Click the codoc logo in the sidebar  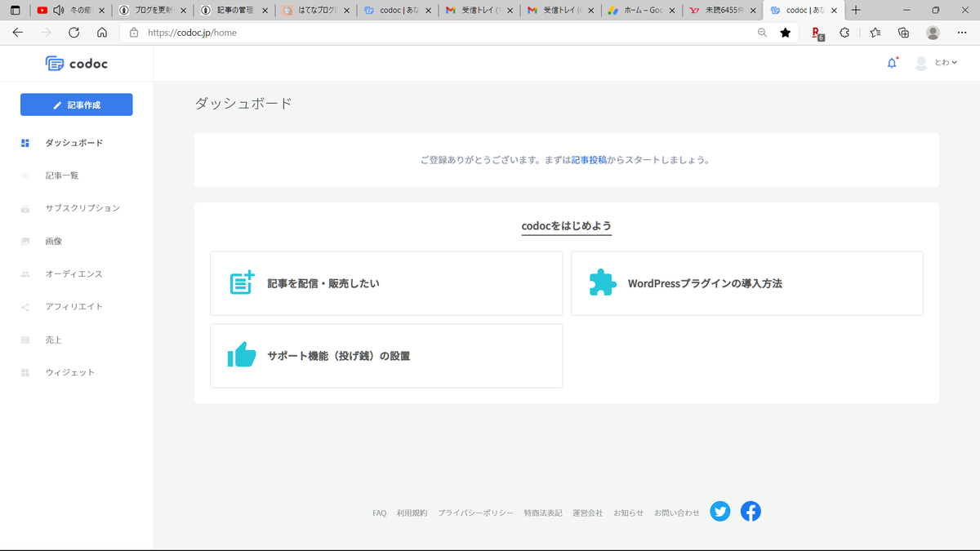pyautogui.click(x=76, y=64)
